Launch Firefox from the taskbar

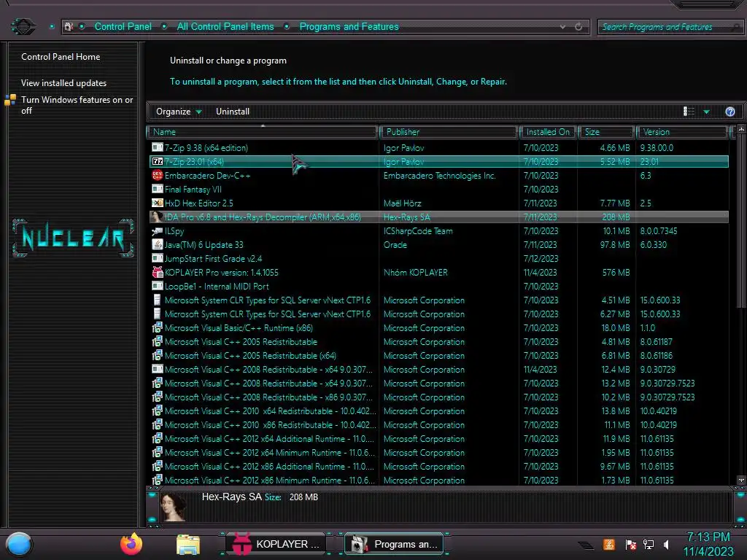pyautogui.click(x=131, y=544)
